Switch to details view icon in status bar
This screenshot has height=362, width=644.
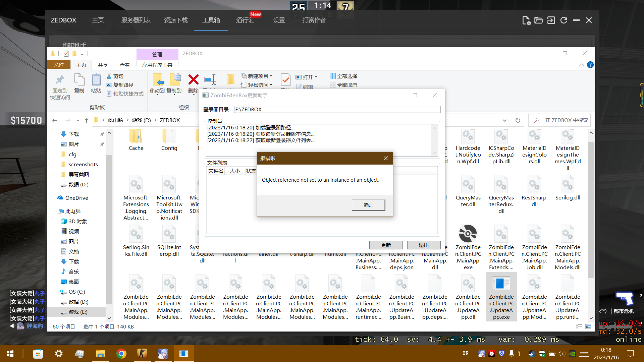click(x=579, y=326)
